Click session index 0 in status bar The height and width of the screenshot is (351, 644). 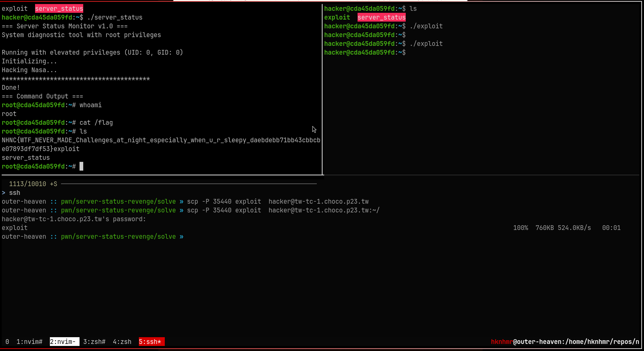7,342
